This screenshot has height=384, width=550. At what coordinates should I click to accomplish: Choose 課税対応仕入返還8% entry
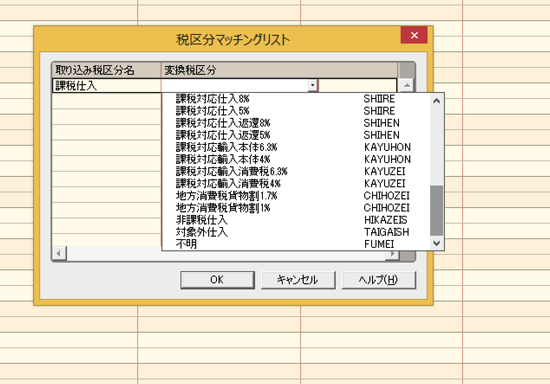click(x=295, y=123)
